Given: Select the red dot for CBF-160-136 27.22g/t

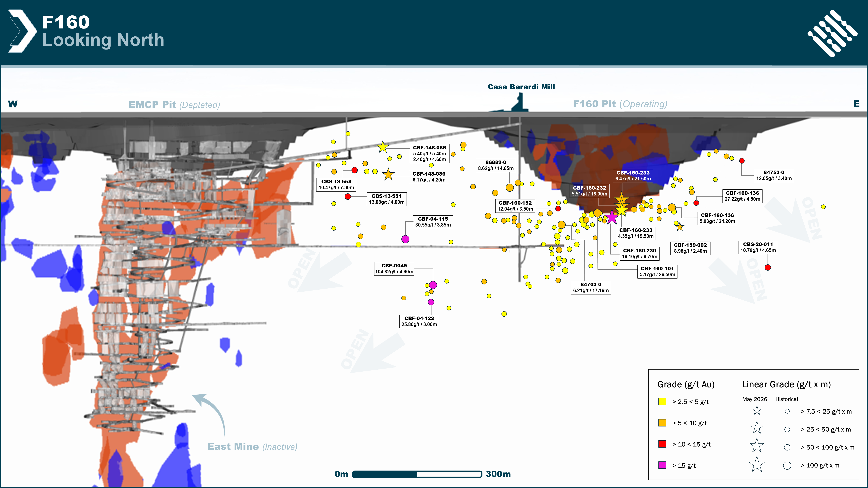Looking at the screenshot, I should point(696,203).
